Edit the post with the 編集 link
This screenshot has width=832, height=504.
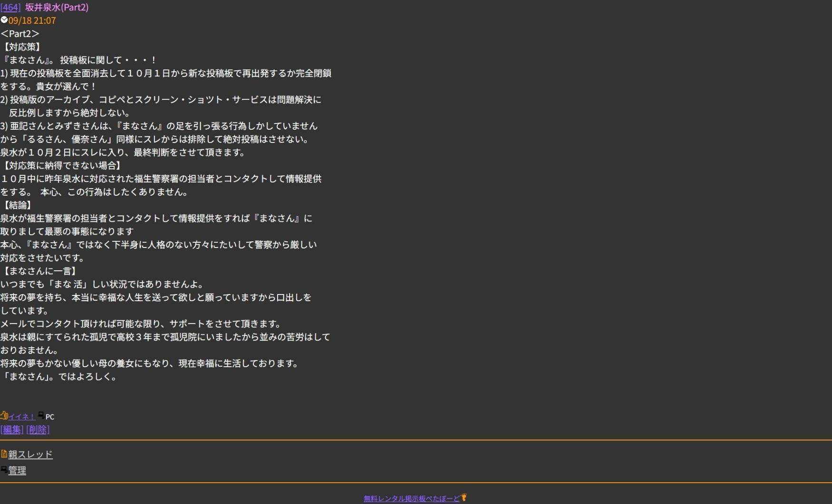pyautogui.click(x=12, y=429)
